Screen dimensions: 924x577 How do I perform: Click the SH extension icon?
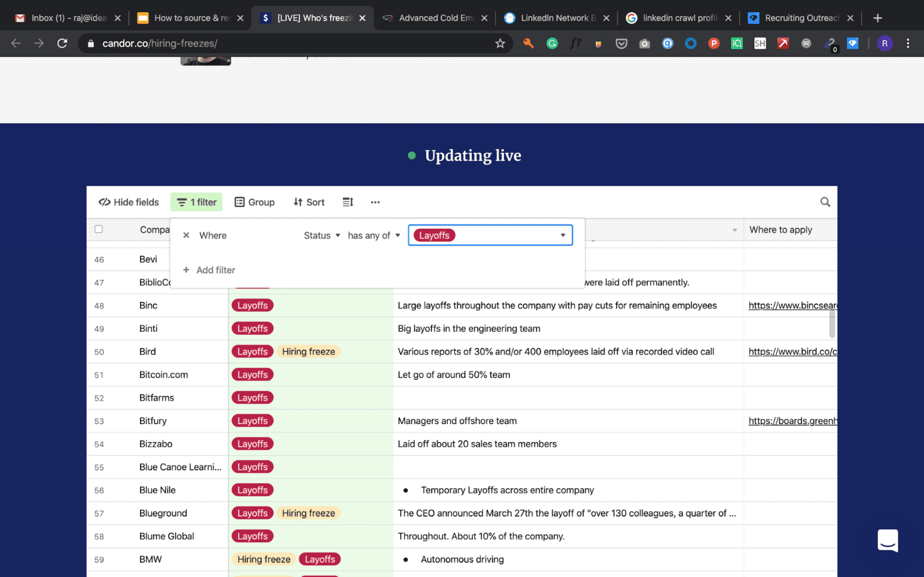tap(760, 43)
